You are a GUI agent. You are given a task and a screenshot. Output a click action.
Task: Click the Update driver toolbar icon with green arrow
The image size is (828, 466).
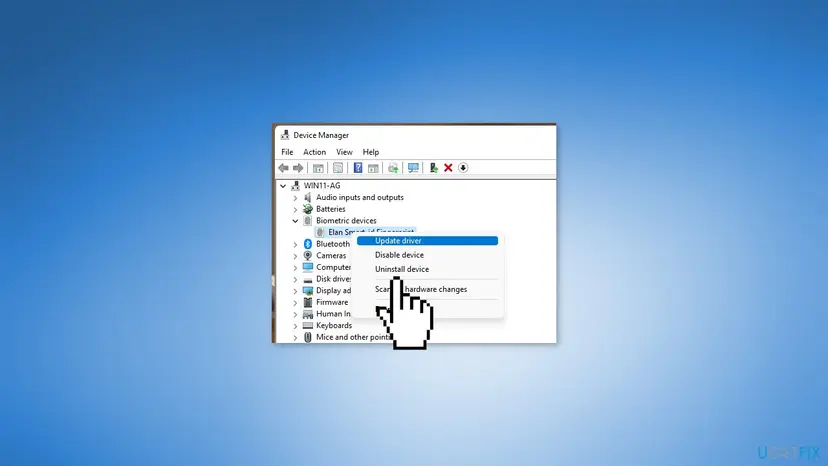click(x=434, y=168)
